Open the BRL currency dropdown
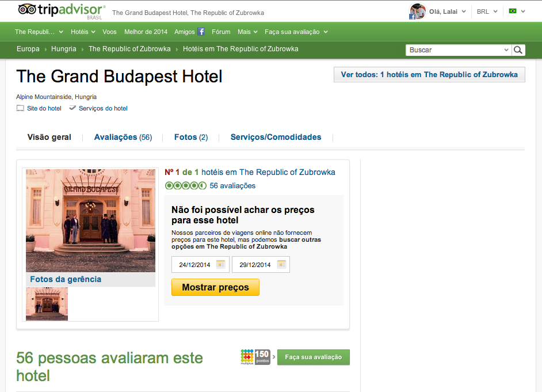This screenshot has width=542, height=392. point(487,12)
